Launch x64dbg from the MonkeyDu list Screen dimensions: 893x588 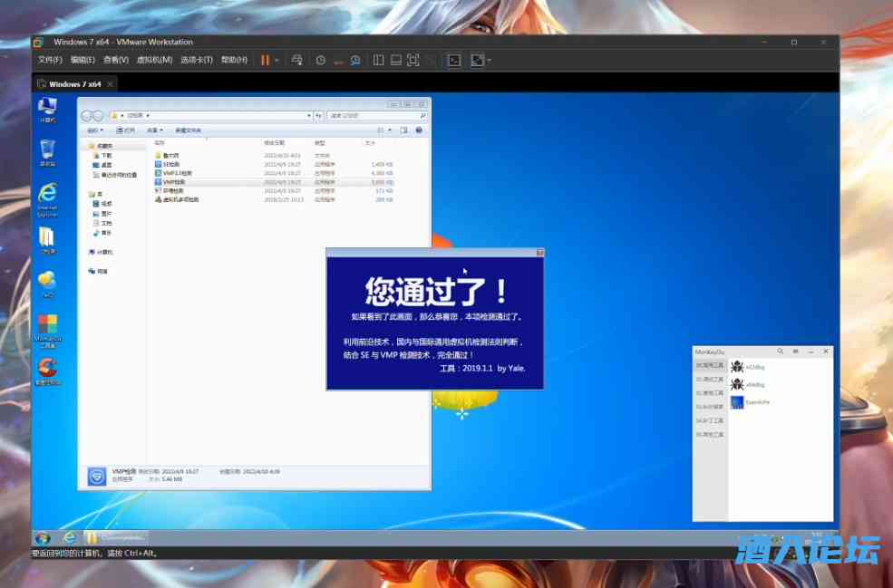[x=748, y=385]
